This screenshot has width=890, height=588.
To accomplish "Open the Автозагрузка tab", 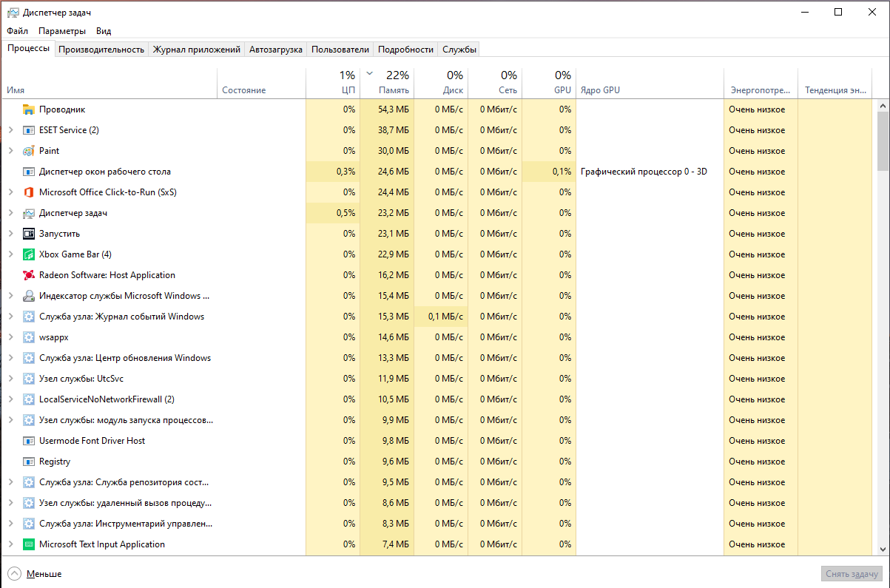I will click(x=275, y=50).
